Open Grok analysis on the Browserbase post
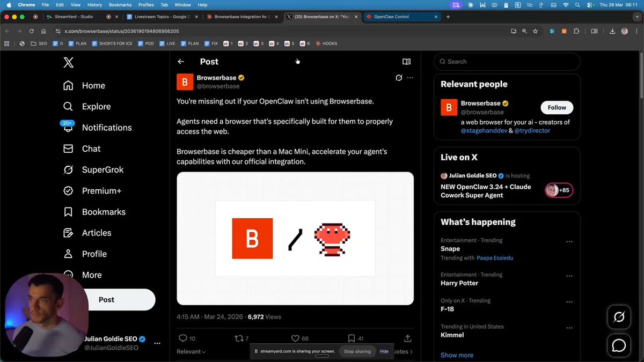644x362 pixels. [398, 78]
